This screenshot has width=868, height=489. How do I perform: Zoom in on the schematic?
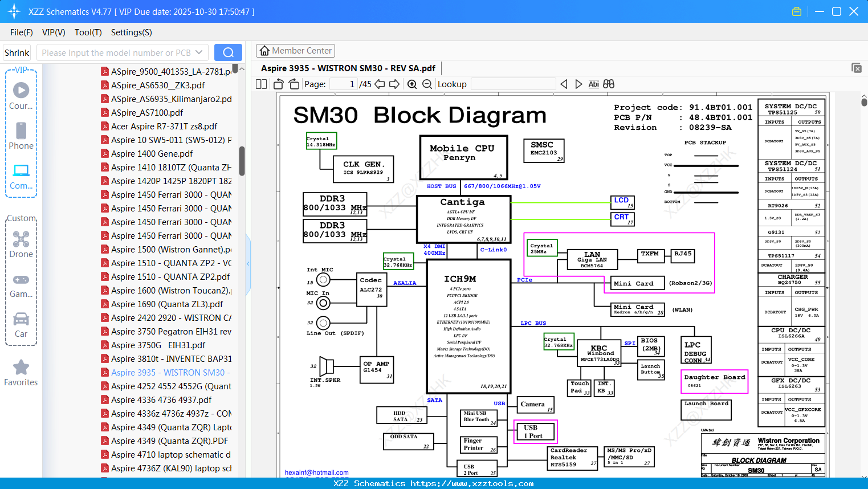(x=412, y=84)
